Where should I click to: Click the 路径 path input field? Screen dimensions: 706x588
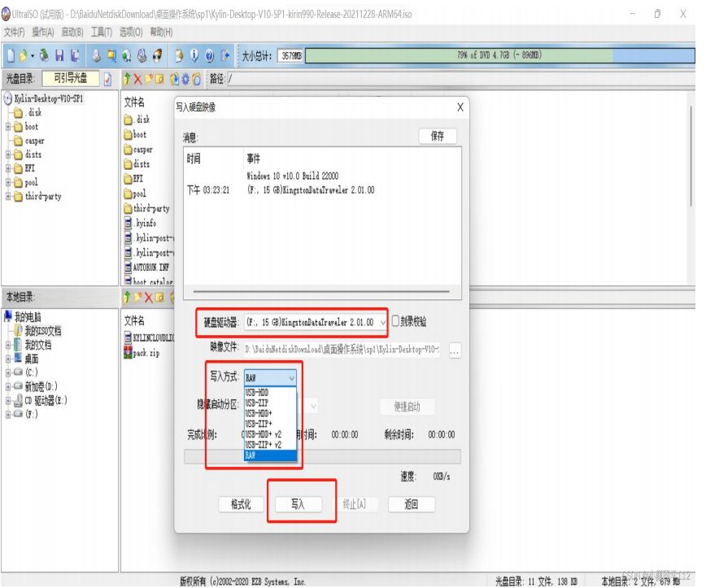pyautogui.click(x=460, y=79)
